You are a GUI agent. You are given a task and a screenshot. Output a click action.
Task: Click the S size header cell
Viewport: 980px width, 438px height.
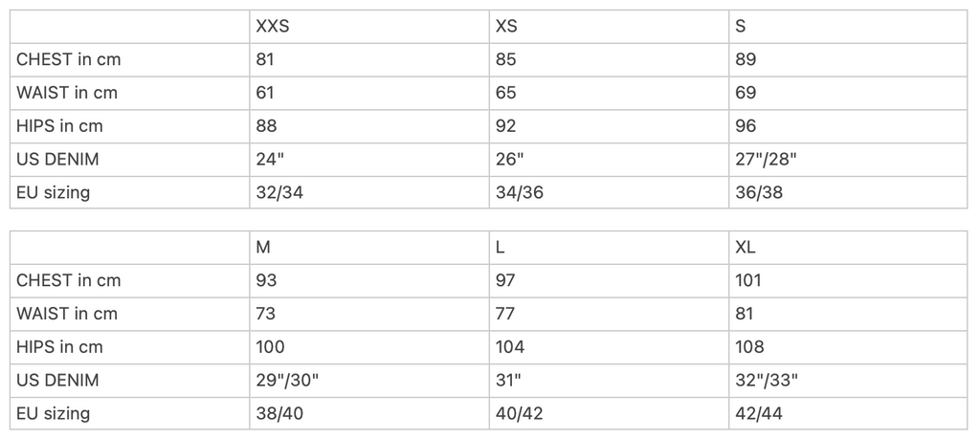point(848,26)
